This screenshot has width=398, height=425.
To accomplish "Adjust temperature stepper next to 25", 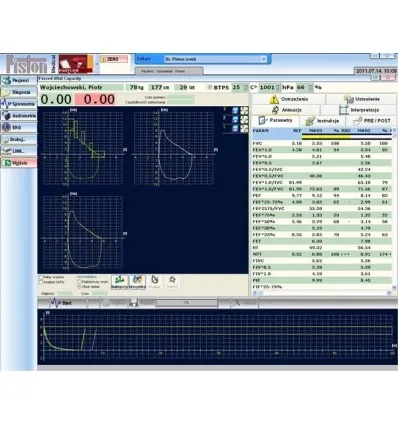I will [x=246, y=87].
